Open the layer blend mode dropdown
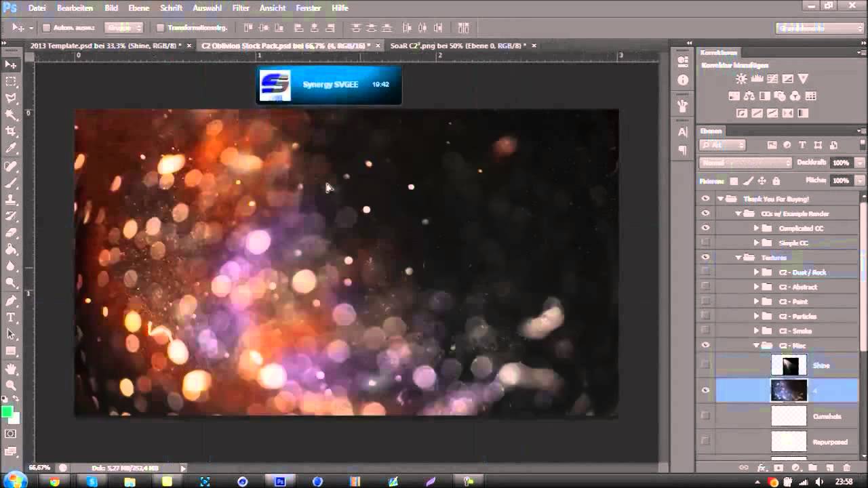Screen dimensions: 868x488 pos(745,163)
